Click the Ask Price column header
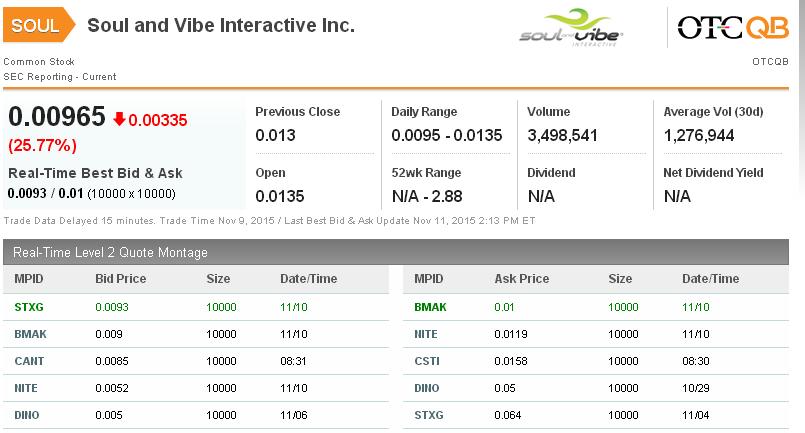Screen dimensions: 805x433 [x=522, y=278]
